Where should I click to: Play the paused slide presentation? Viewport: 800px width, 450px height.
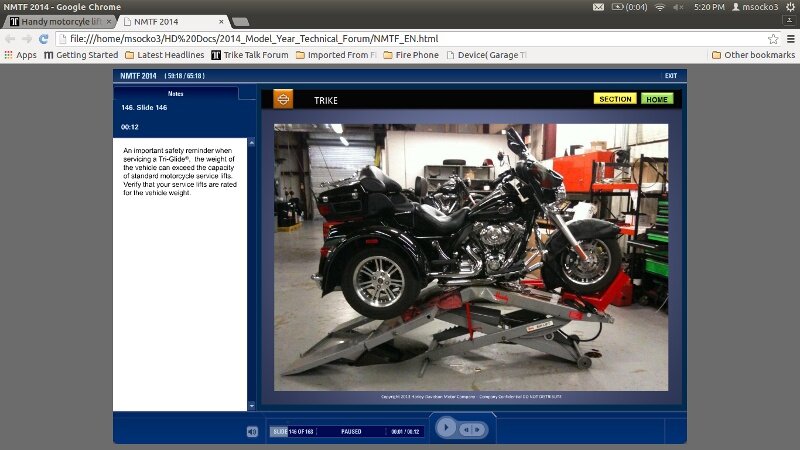[x=446, y=428]
